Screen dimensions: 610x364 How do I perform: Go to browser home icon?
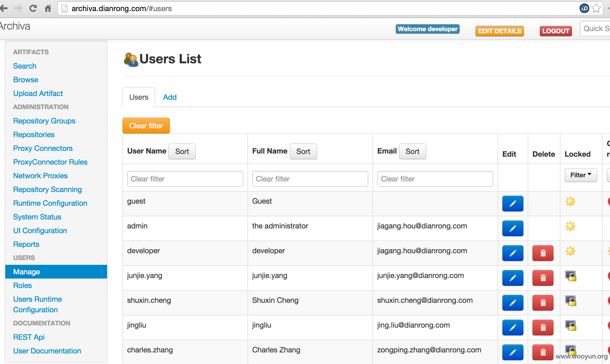tap(48, 8)
